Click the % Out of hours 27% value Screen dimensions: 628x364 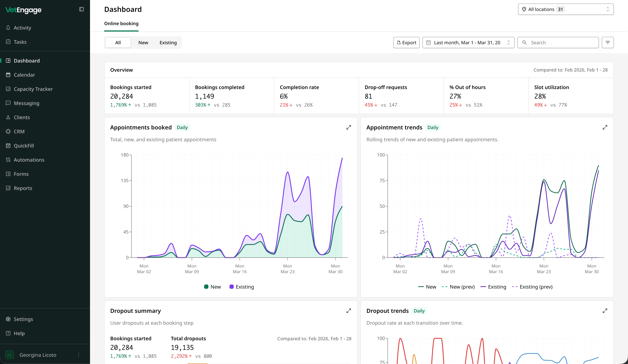tap(455, 96)
